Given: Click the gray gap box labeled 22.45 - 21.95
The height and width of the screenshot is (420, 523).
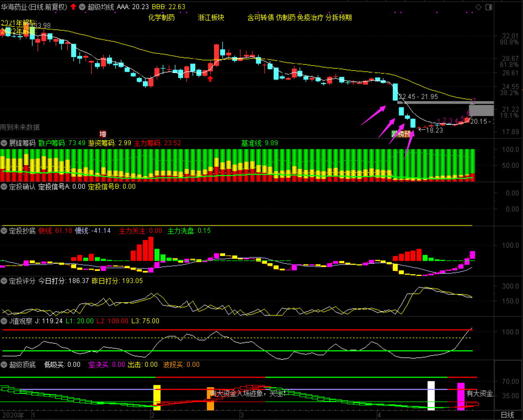Looking at the screenshot, I should click(446, 103).
